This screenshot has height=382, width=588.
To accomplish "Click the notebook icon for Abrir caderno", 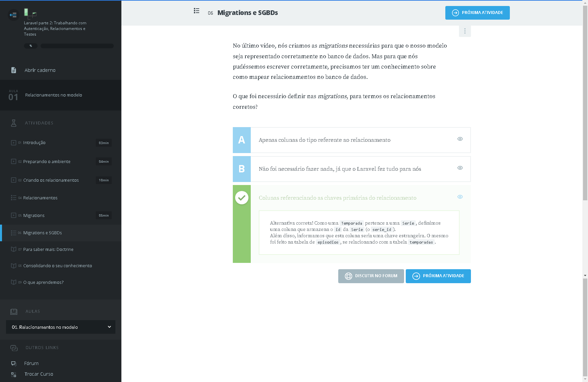I will pos(14,70).
